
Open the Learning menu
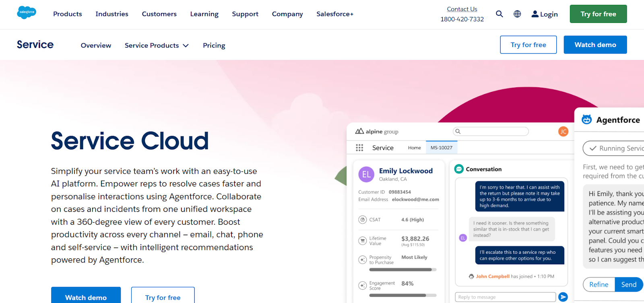tap(204, 14)
